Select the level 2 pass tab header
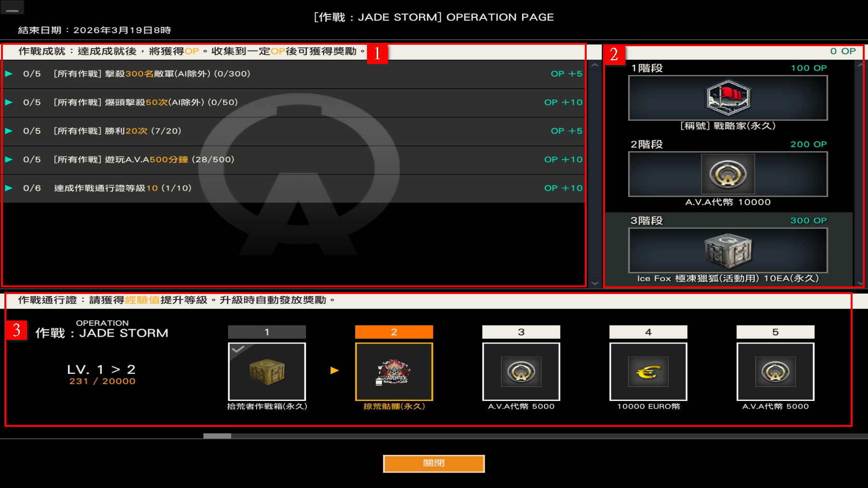This screenshot has height=488, width=868. point(394,332)
